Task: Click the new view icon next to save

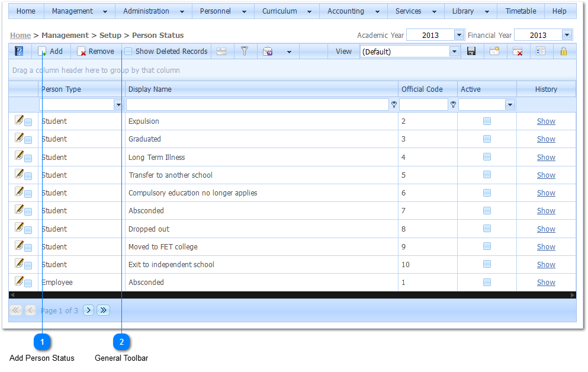Action: pos(494,51)
